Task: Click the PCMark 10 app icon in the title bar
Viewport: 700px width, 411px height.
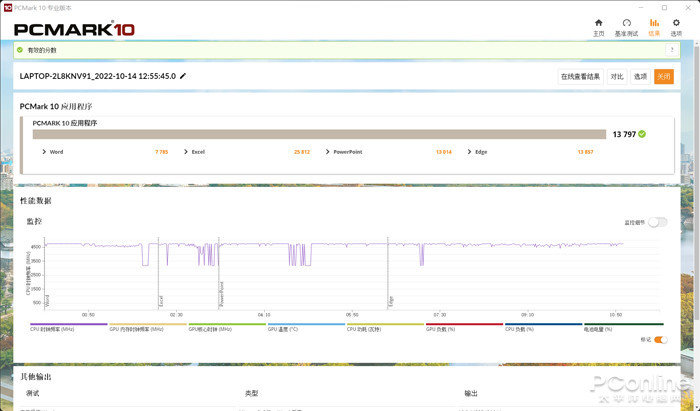Action: (x=7, y=8)
